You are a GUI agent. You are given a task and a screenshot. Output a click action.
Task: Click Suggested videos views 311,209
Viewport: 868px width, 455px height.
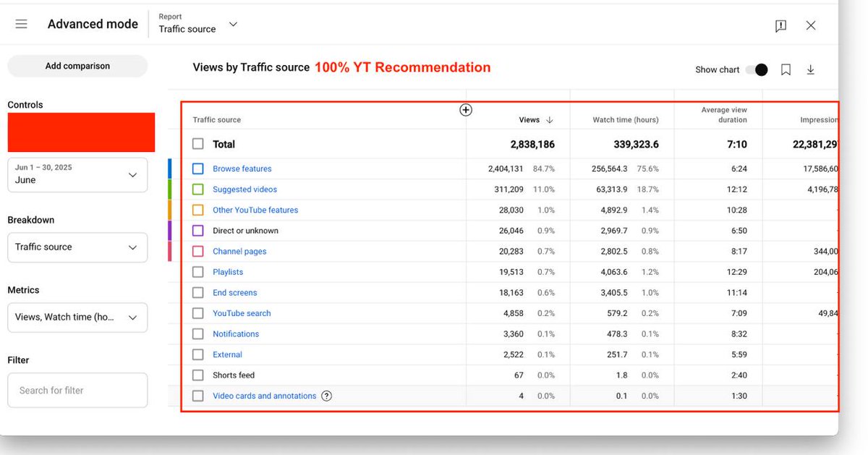pos(509,190)
